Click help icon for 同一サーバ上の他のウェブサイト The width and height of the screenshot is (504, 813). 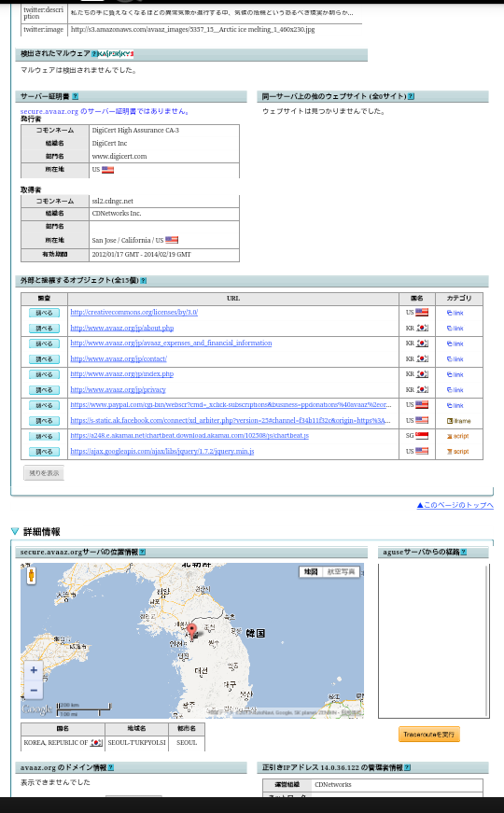point(411,96)
